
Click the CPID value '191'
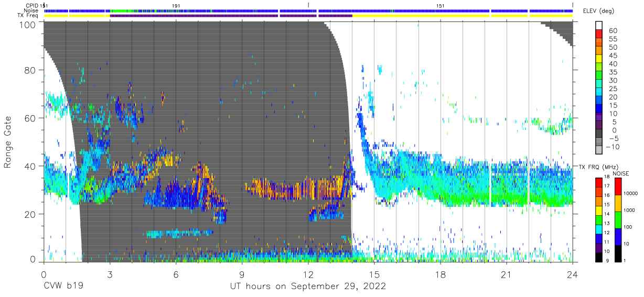[176, 5]
